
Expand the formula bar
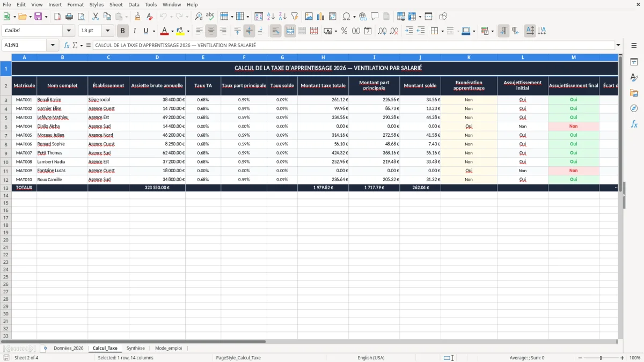pyautogui.click(x=618, y=46)
